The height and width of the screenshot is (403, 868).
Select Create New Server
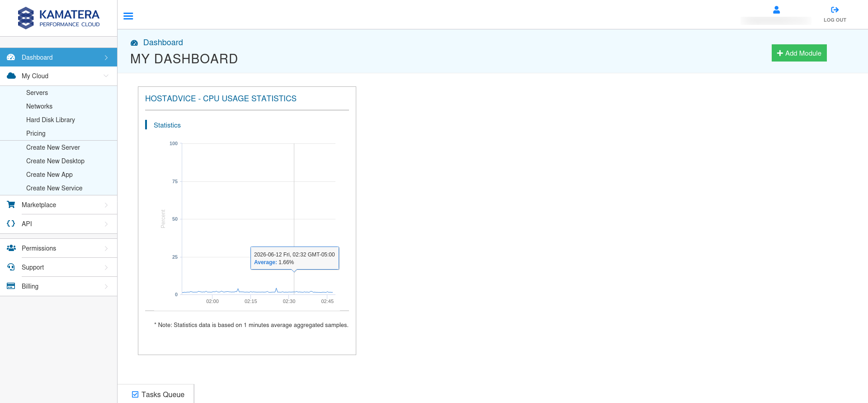(53, 147)
